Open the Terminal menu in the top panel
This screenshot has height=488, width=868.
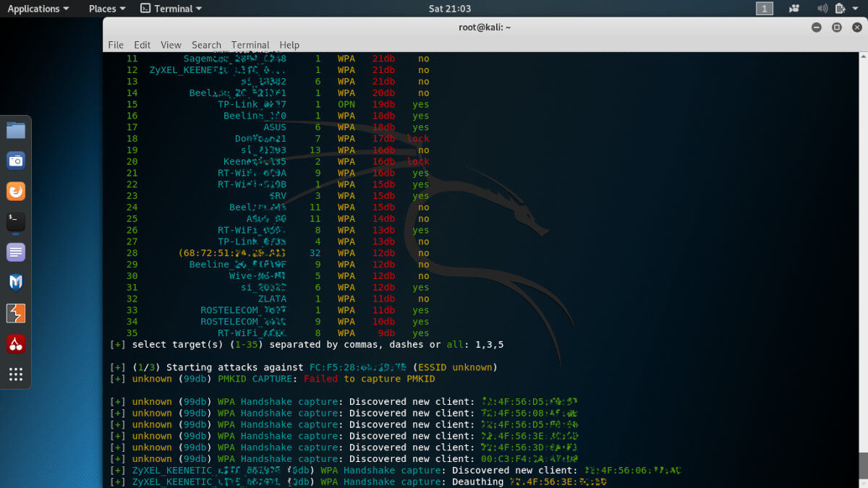171,9
